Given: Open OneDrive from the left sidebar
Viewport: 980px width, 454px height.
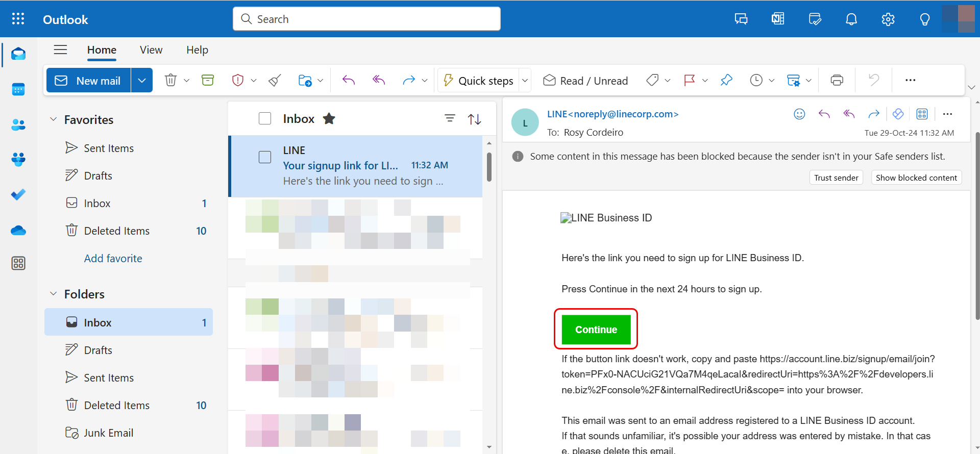Looking at the screenshot, I should (x=18, y=231).
